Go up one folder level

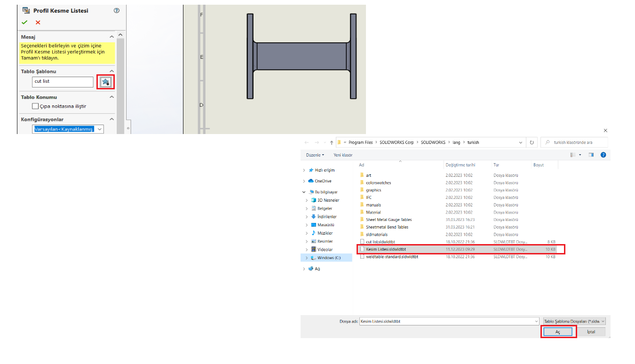[x=331, y=142]
